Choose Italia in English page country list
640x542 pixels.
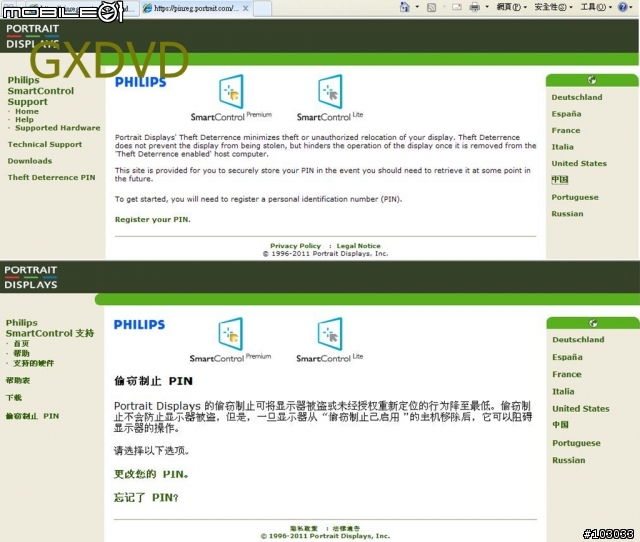point(562,147)
